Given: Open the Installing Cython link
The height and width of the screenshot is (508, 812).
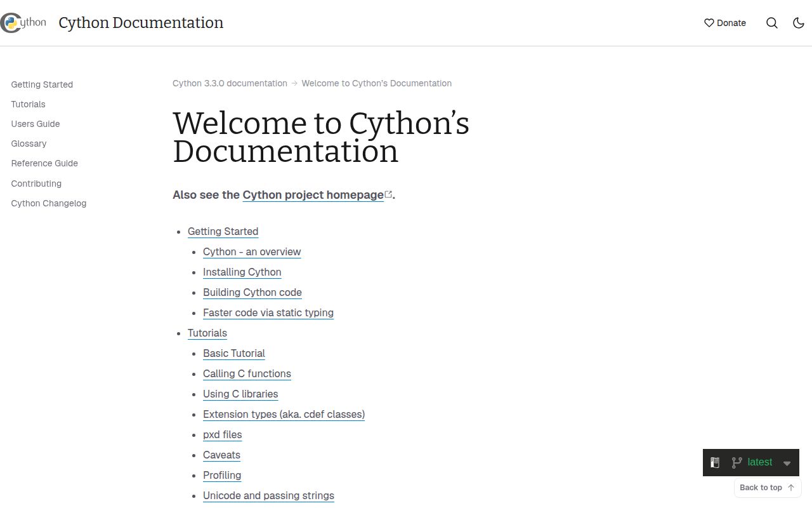Looking at the screenshot, I should (242, 272).
